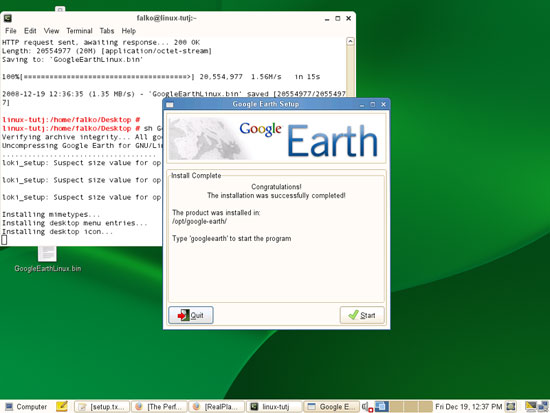This screenshot has width=550, height=413.
Task: Open the Help menu in the terminal
Action: (128, 31)
